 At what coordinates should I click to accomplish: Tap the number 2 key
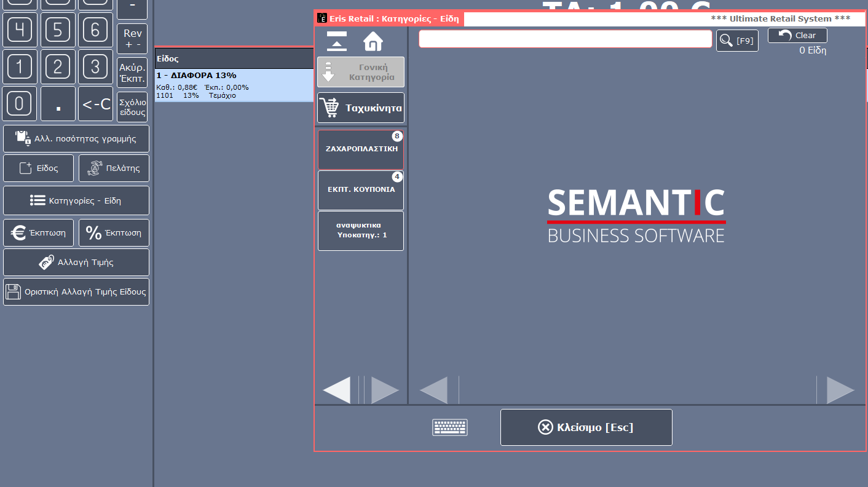coord(58,67)
